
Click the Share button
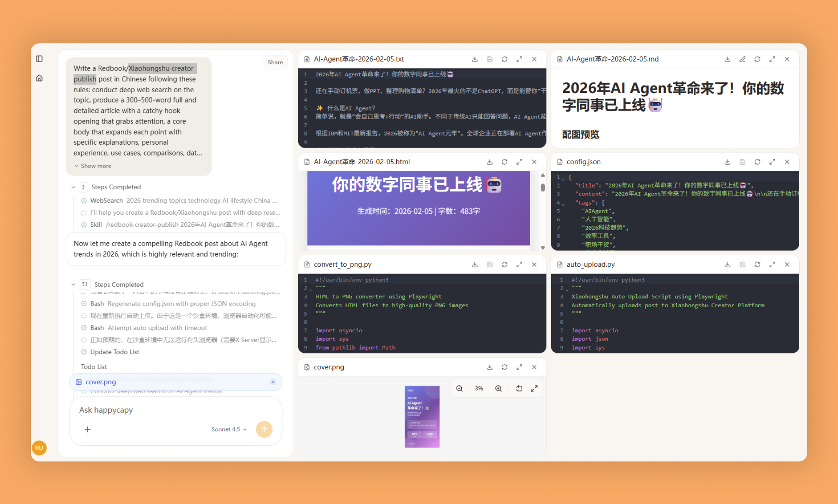click(x=275, y=62)
